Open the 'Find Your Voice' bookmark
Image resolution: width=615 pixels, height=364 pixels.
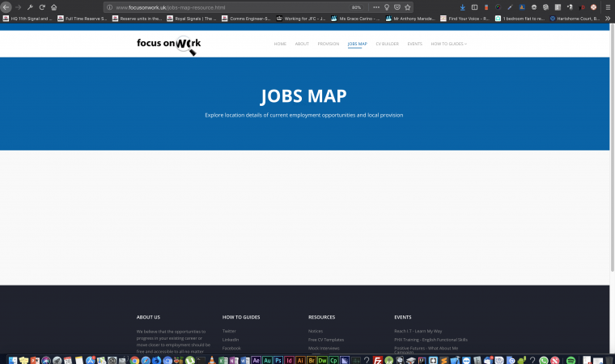tap(465, 19)
